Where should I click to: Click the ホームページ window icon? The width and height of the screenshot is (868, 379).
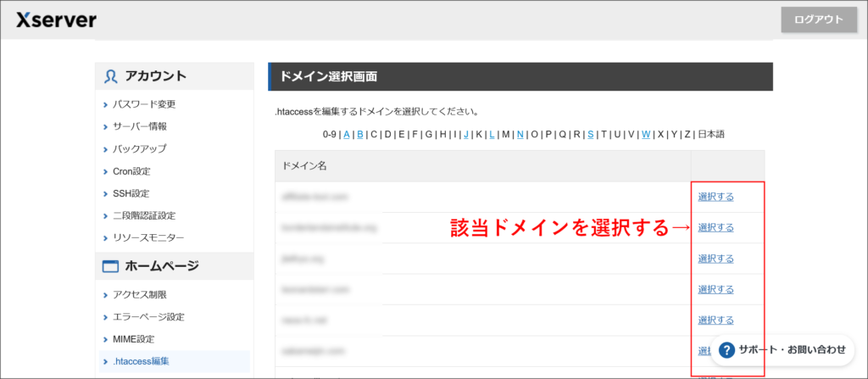(110, 266)
